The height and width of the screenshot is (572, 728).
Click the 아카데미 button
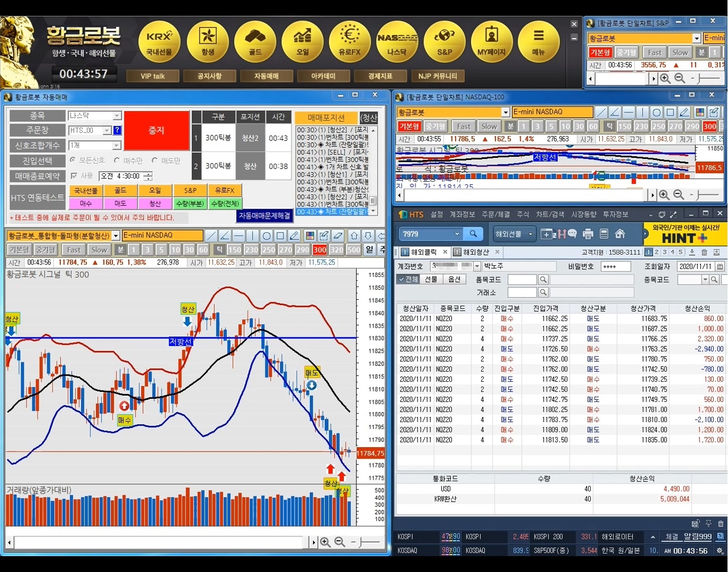coord(323,76)
